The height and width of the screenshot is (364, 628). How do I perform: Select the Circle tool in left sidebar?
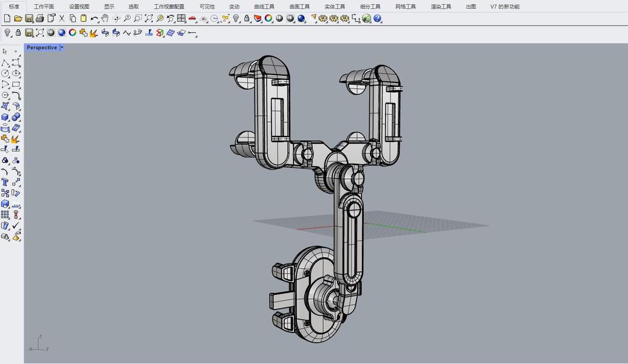click(x=5, y=73)
